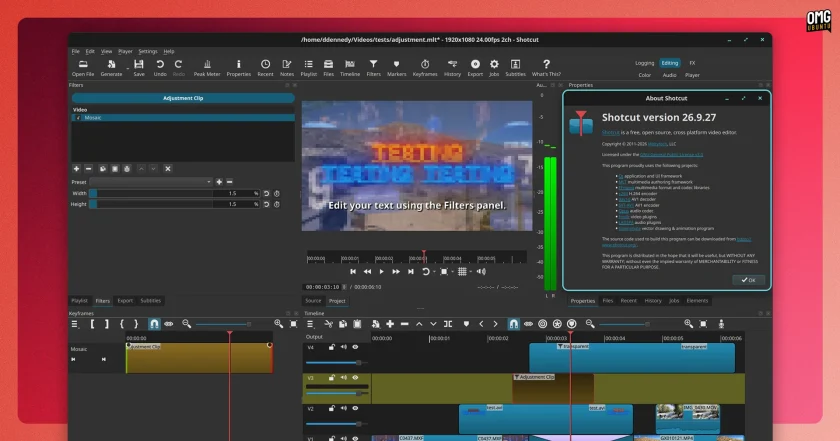
Task: Cut the selected clip with scissors icon
Action: tap(328, 324)
